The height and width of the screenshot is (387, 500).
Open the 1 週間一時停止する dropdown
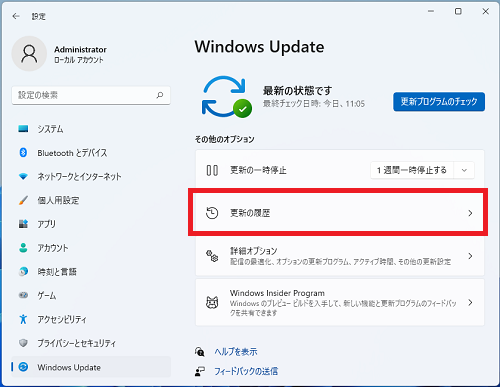pos(422,170)
